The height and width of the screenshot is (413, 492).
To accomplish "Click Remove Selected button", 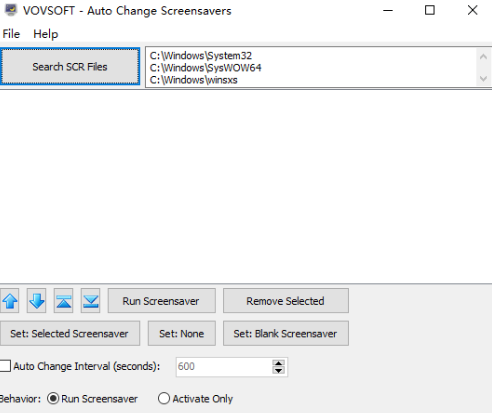I will click(286, 301).
